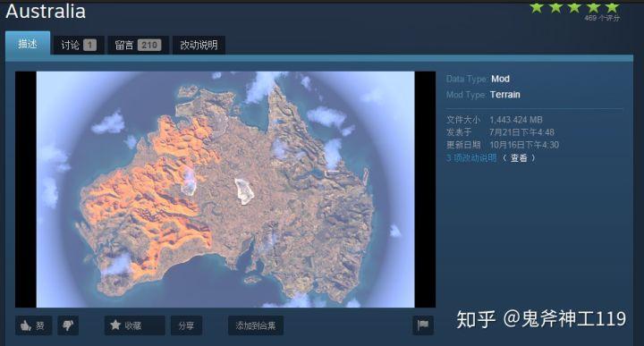The image size is (644, 346).
Task: Open the 3 项改动说明 link
Action: coord(471,157)
